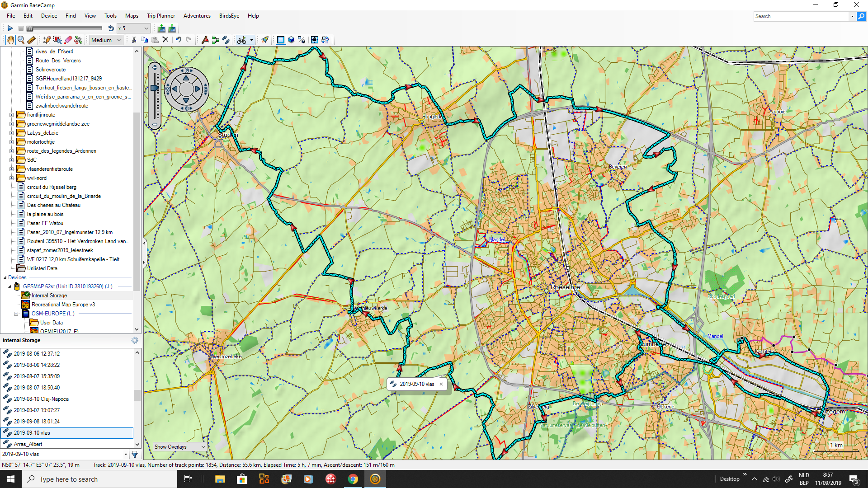This screenshot has width=868, height=488.
Task: Open the activity profile dropdown arrow
Action: tap(251, 40)
